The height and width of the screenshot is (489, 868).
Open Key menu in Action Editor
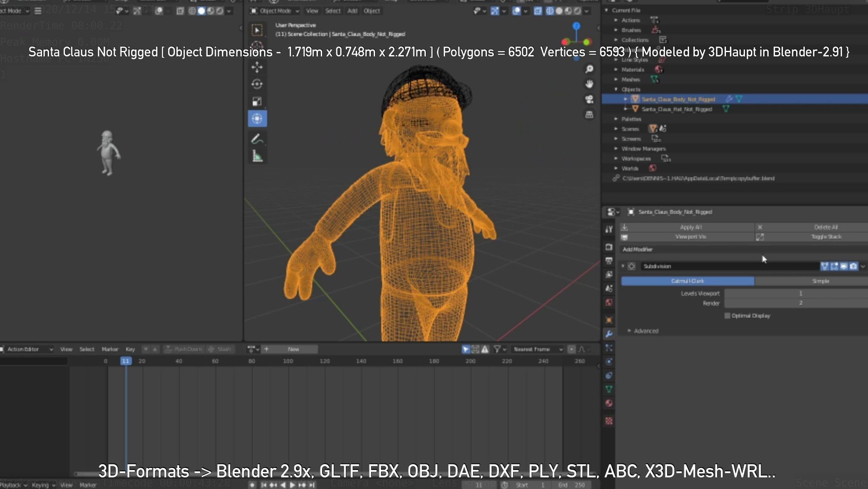[x=130, y=349]
